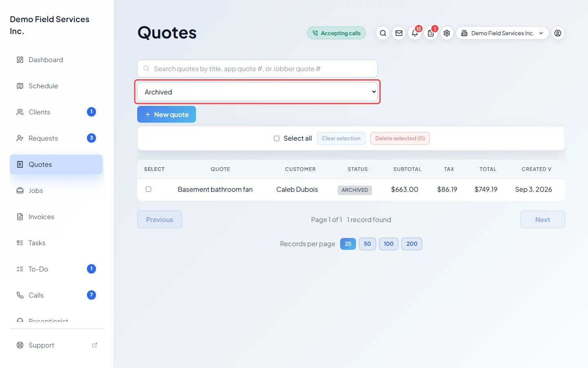Click the Support lifebuoy icon
The image size is (588, 368).
point(20,345)
